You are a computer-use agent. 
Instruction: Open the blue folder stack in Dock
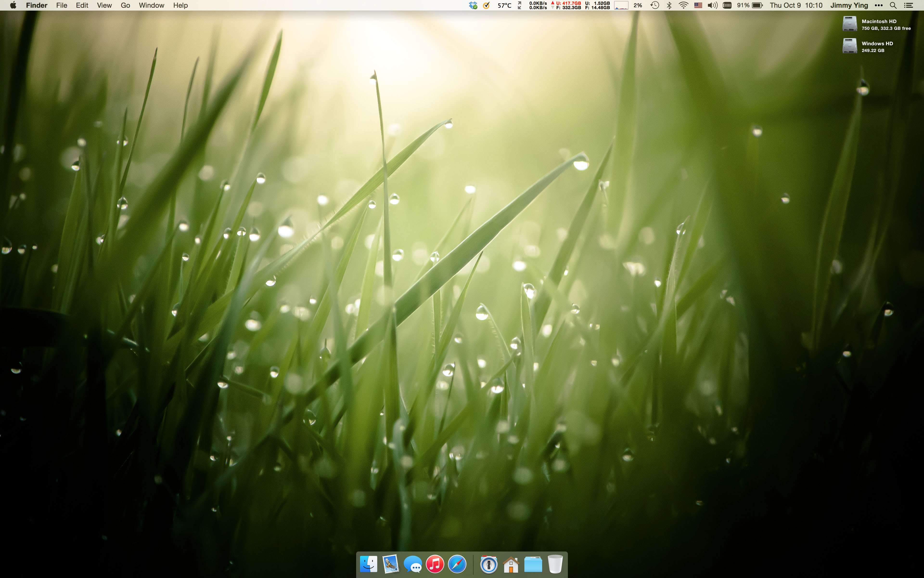(x=533, y=564)
